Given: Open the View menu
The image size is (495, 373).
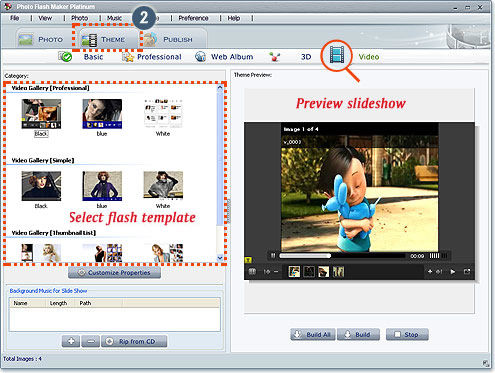Looking at the screenshot, I should 45,18.
